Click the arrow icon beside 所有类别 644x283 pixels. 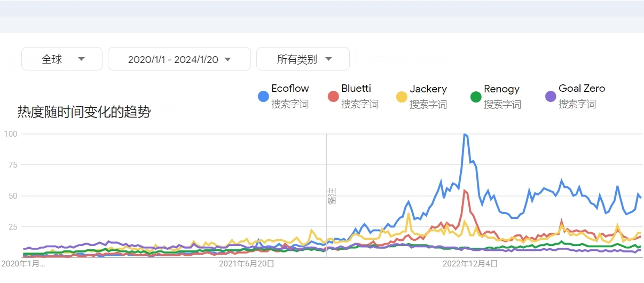(328, 59)
